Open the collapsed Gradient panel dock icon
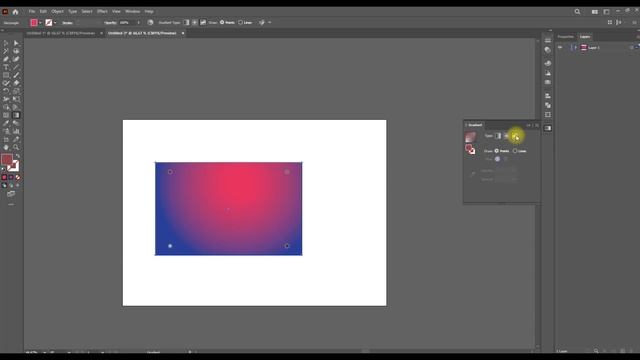This screenshot has width=640, height=360. point(548,128)
